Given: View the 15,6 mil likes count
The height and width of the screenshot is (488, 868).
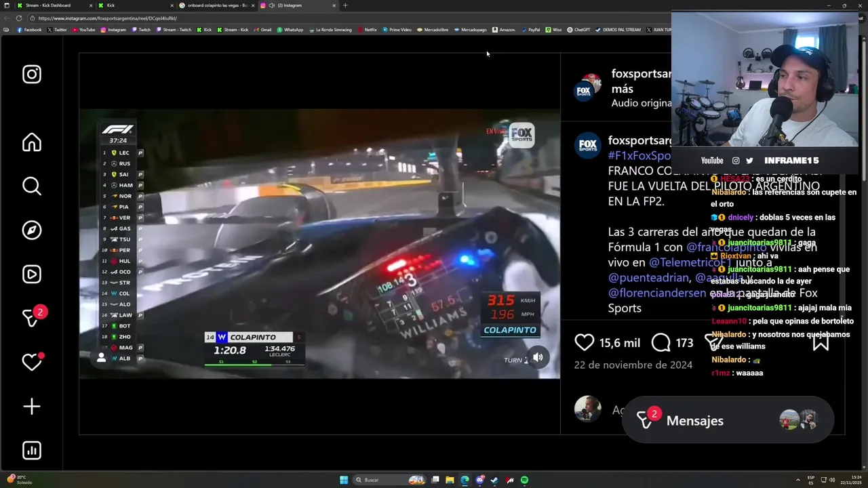Looking at the screenshot, I should [620, 343].
